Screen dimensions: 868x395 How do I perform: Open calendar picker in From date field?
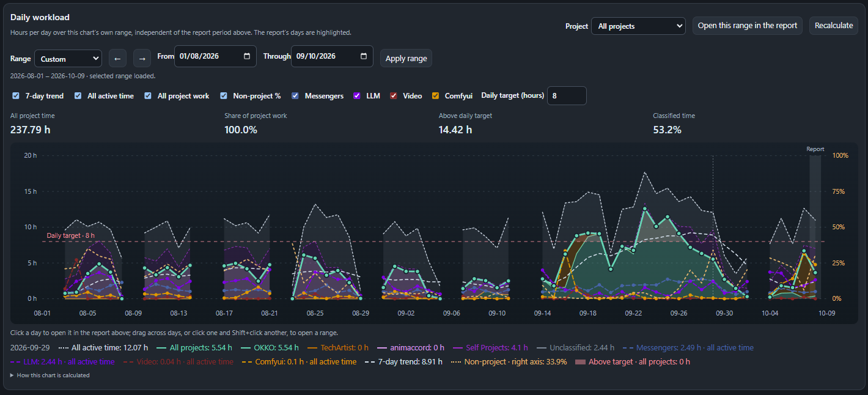click(x=247, y=56)
